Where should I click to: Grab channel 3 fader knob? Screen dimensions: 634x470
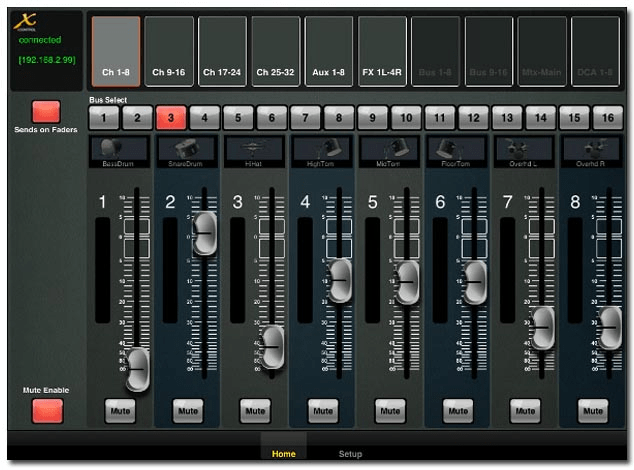[273, 347]
